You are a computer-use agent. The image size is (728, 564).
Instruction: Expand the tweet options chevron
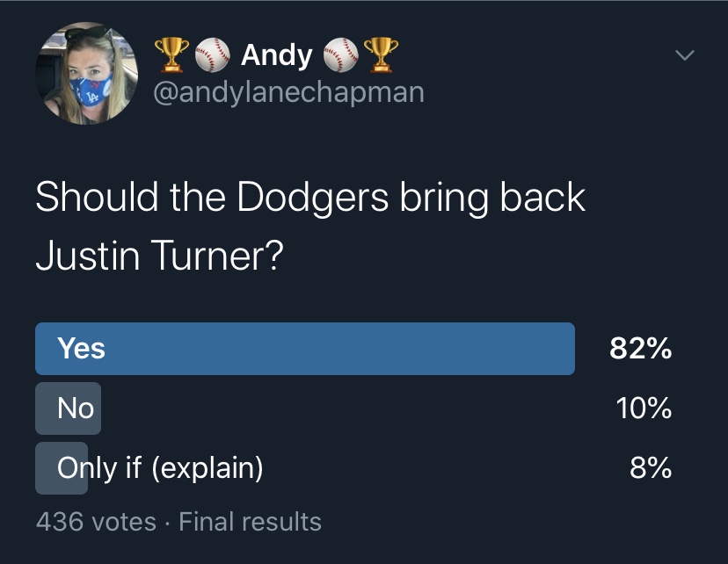(684, 56)
